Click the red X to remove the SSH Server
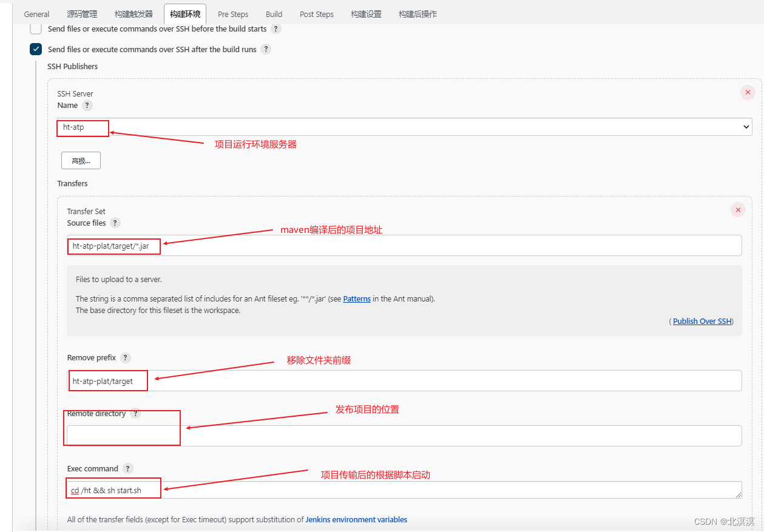The image size is (764, 532). click(x=748, y=92)
